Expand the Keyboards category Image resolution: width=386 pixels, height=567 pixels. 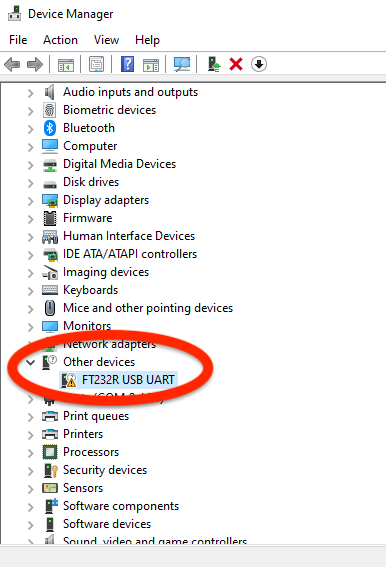31,291
